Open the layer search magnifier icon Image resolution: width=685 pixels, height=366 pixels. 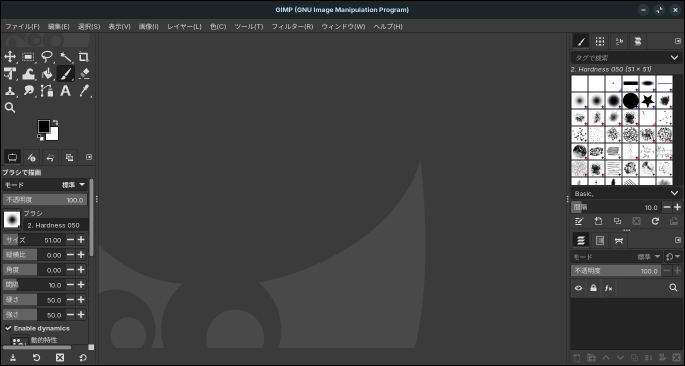pos(673,288)
